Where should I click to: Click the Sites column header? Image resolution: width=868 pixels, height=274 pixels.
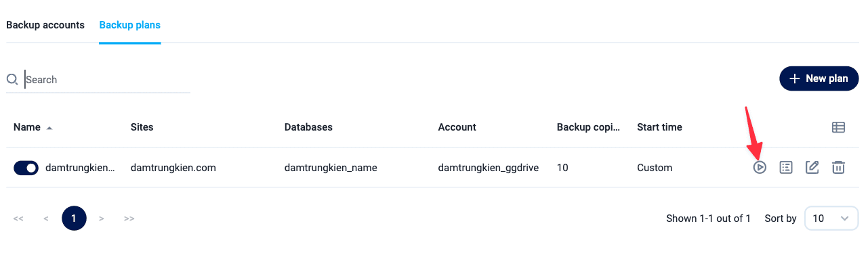(142, 127)
